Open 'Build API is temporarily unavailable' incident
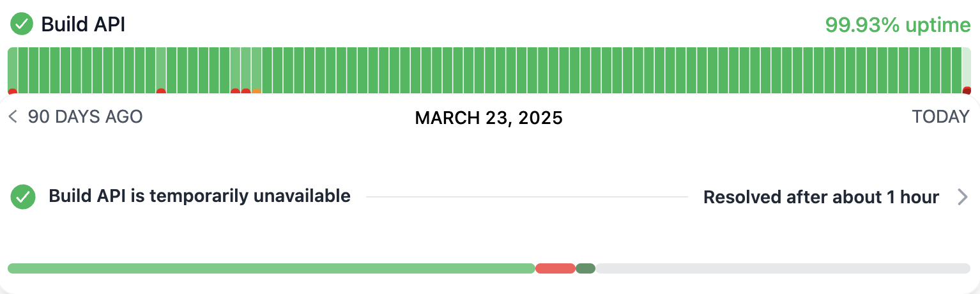 [199, 196]
